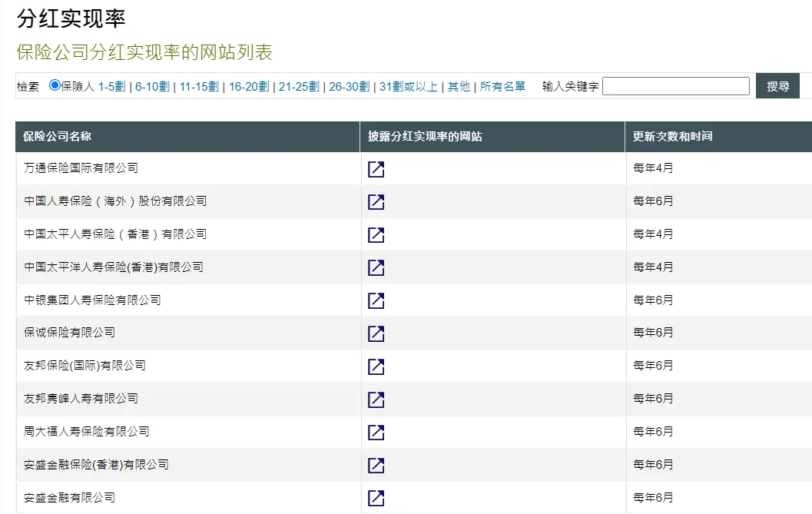Image resolution: width=812 pixels, height=514 pixels.
Task: Select the 友邦隽峰人寿有限公司 name
Action: 81,399
